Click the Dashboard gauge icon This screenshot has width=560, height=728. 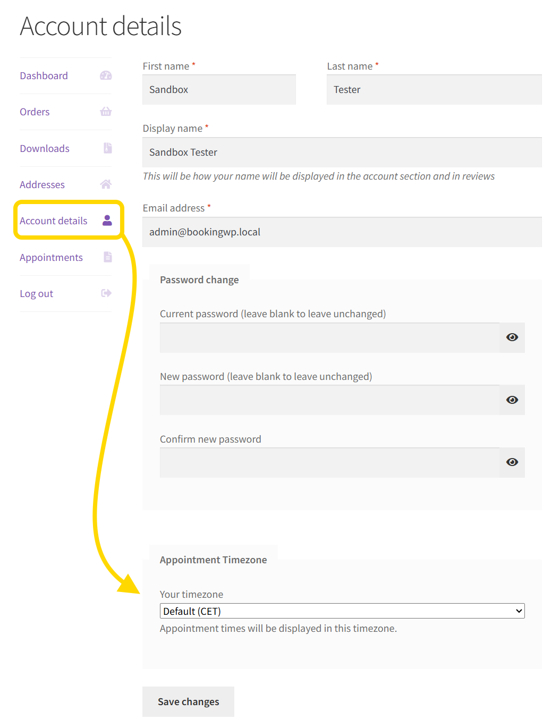tap(106, 75)
